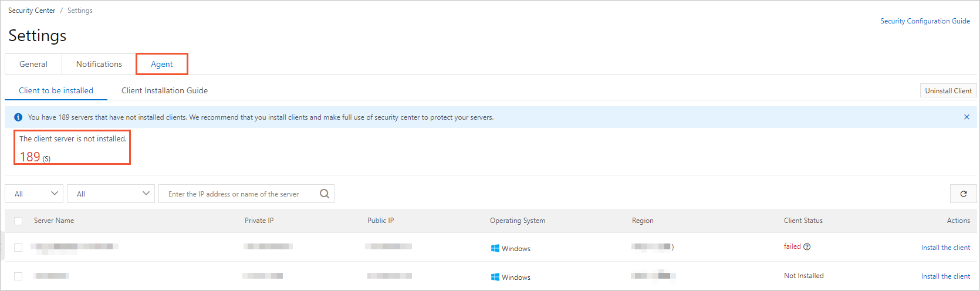Image resolution: width=980 pixels, height=291 pixels.
Task: Open the first All filter dropdown
Action: point(34,194)
